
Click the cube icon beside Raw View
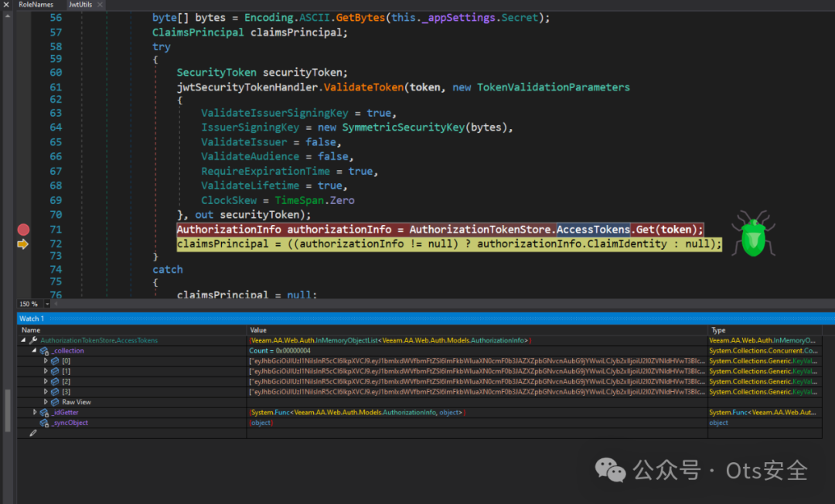pyautogui.click(x=55, y=402)
